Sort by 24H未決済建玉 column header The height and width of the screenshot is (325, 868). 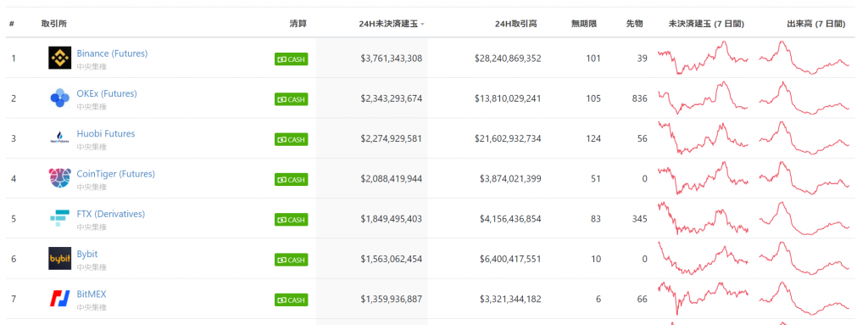[x=391, y=24]
